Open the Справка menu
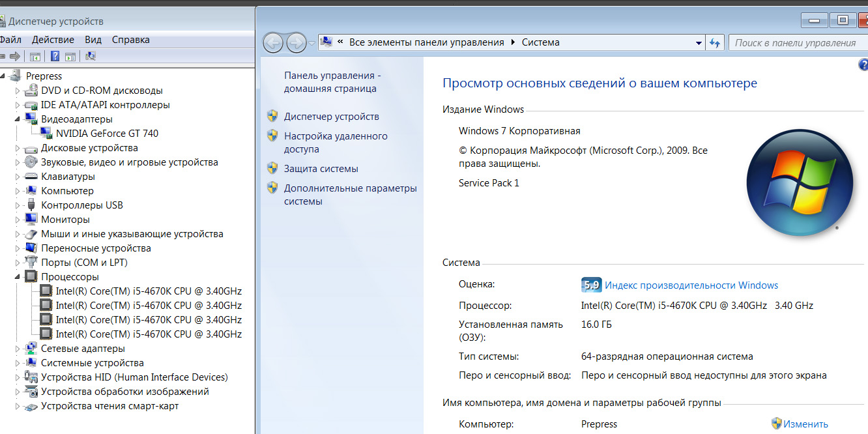Screen dimensions: 868x434 click(130, 40)
